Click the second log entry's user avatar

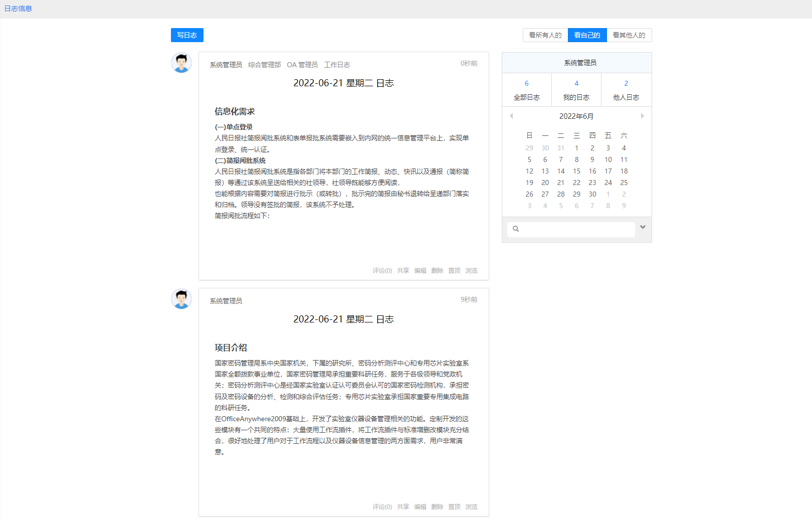tap(181, 299)
